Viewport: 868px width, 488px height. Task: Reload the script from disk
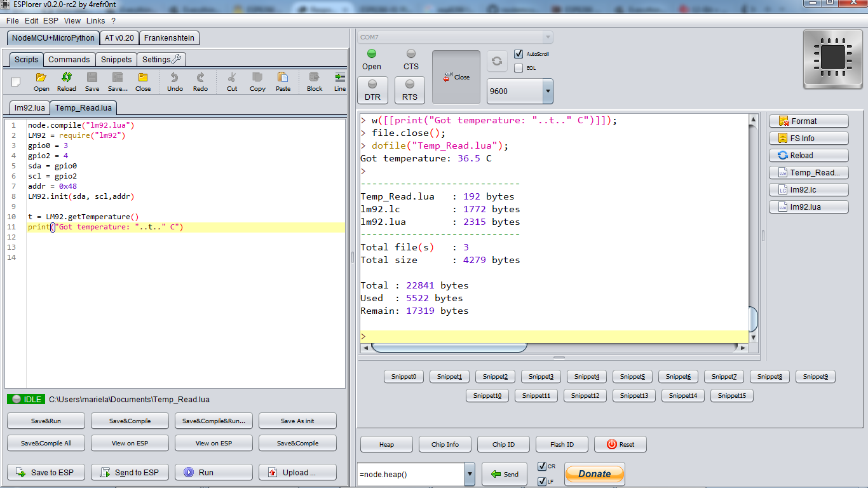66,82
